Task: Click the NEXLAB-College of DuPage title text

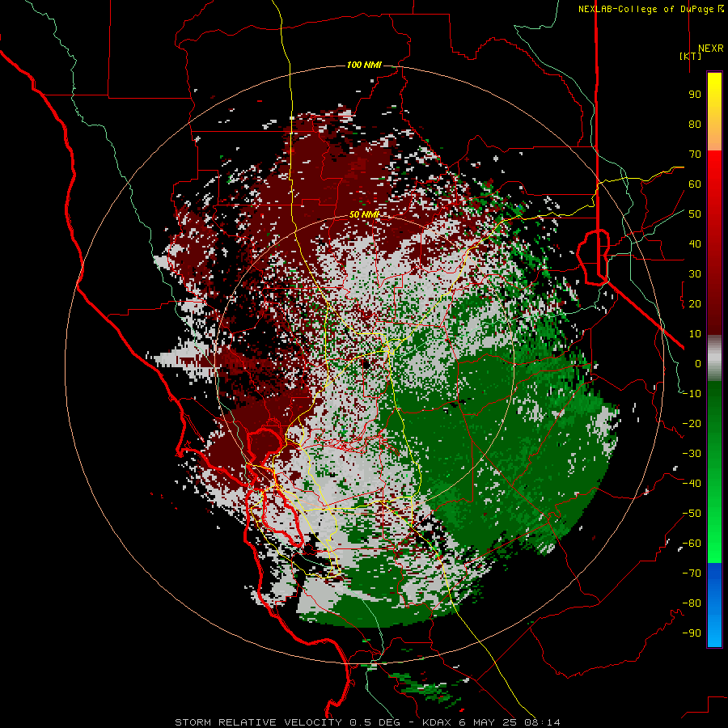Action: click(650, 9)
